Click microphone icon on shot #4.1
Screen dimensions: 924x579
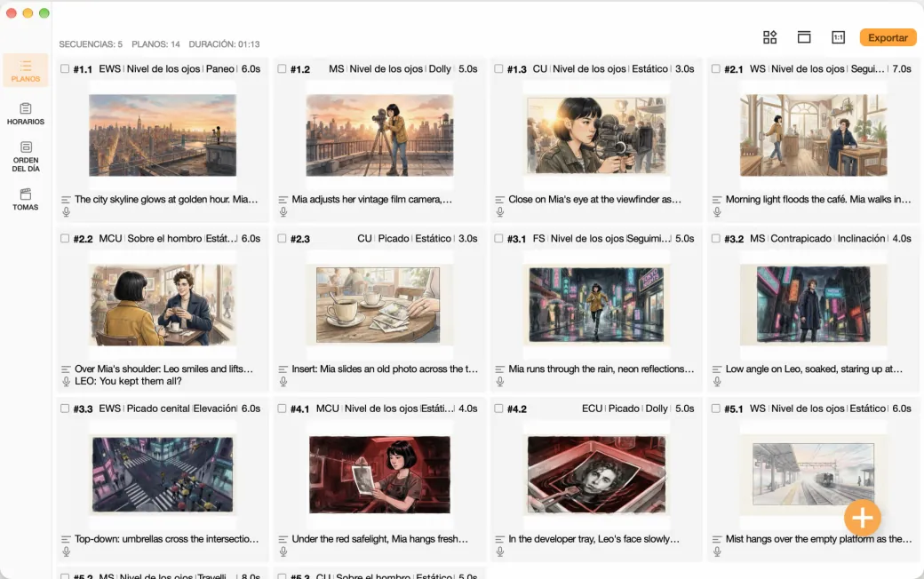pyautogui.click(x=283, y=551)
